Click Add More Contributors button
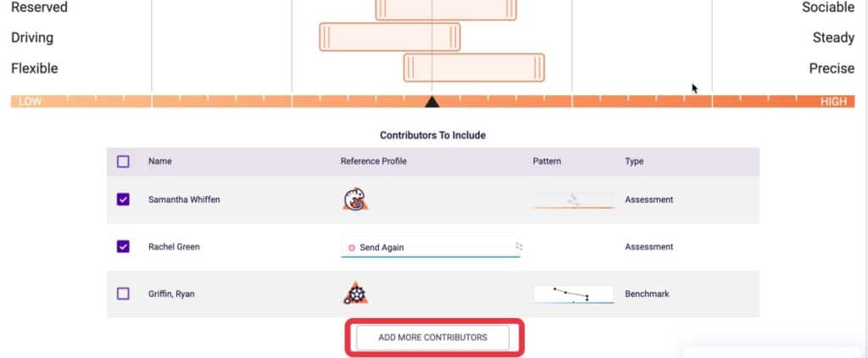Screen dimensions: 868x358 click(433, 338)
